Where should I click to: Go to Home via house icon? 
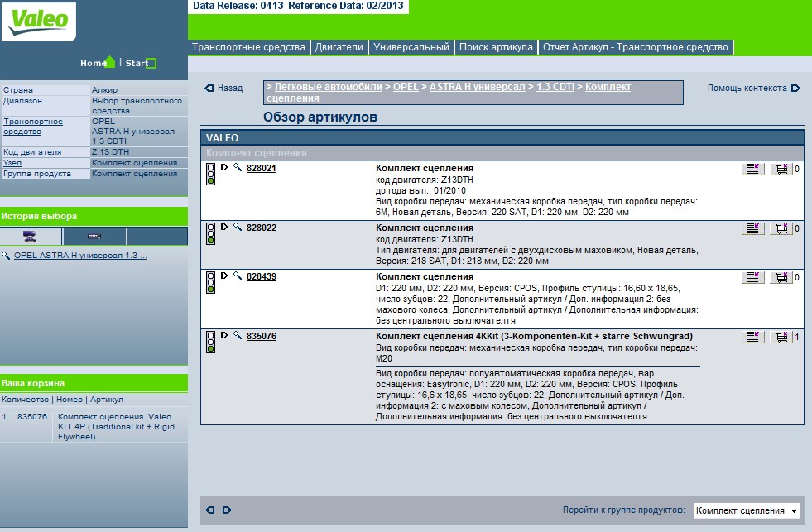(110, 62)
